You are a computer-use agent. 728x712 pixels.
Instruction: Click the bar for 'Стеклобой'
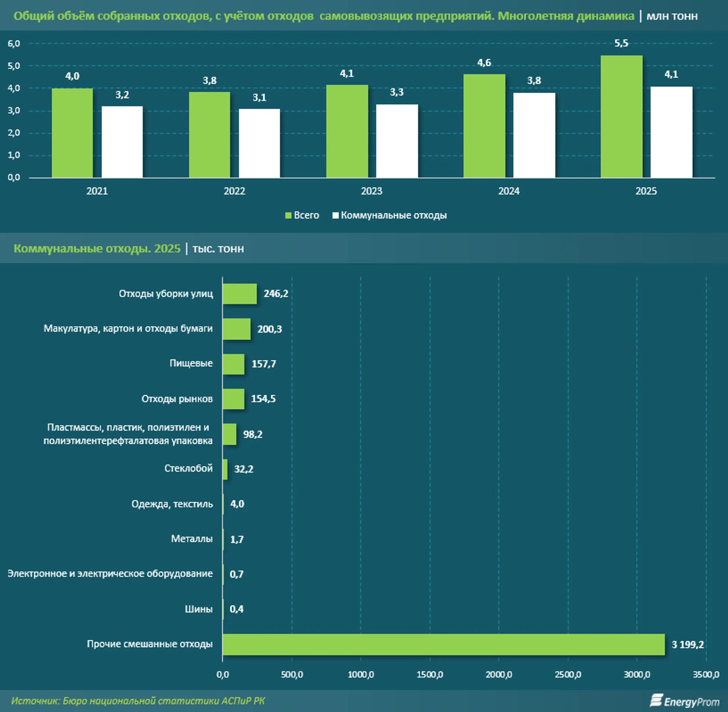(225, 469)
